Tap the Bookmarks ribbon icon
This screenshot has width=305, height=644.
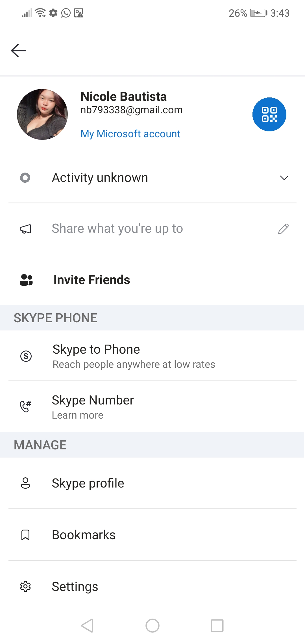pos(25,535)
